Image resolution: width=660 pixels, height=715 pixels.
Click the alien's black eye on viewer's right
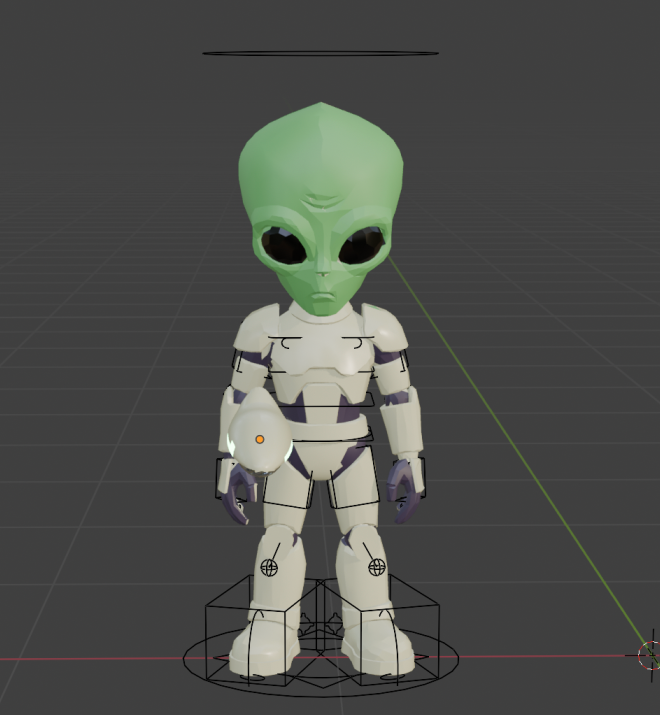point(362,245)
